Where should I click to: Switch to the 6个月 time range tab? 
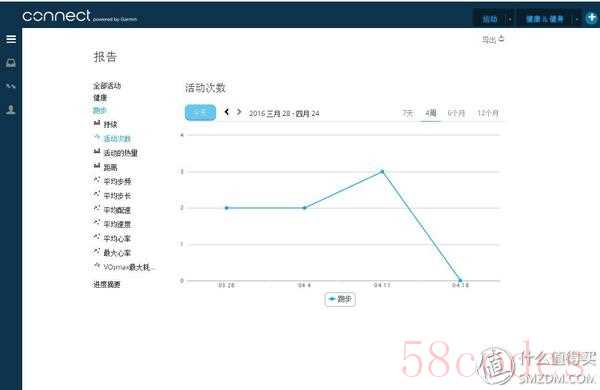pyautogui.click(x=457, y=113)
